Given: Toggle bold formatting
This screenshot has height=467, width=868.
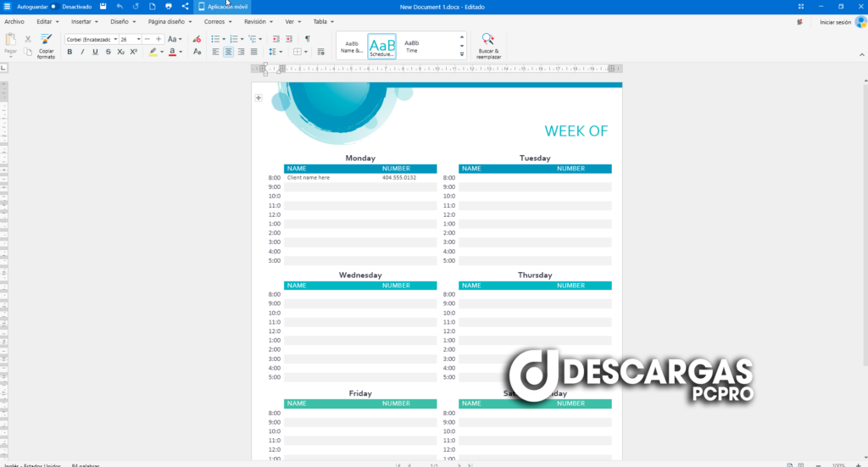Looking at the screenshot, I should pyautogui.click(x=70, y=52).
